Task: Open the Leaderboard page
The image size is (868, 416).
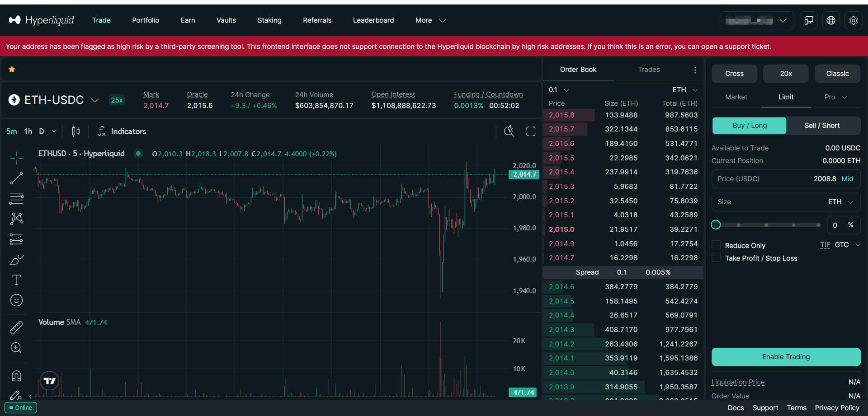Action: [x=373, y=20]
